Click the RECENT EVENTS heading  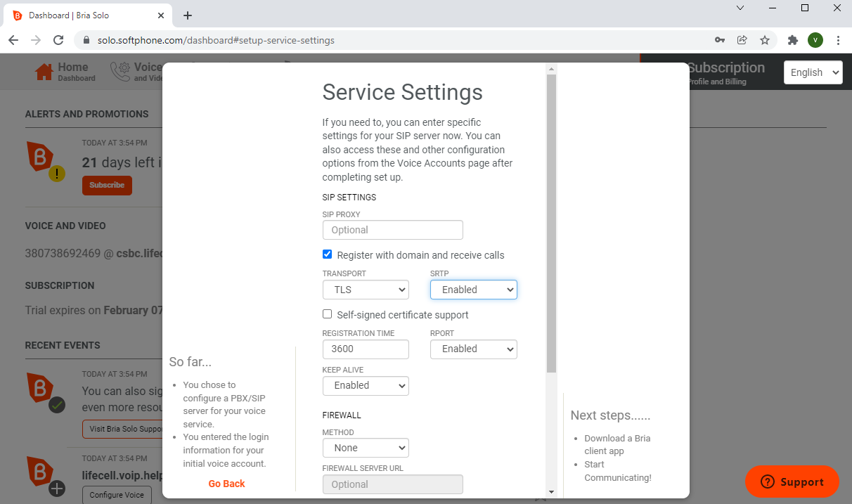pos(63,345)
